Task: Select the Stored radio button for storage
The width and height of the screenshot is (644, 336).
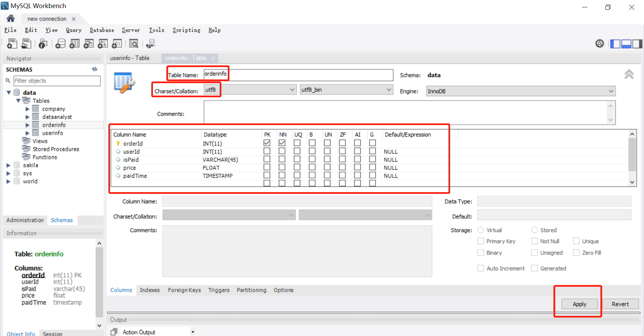Action: 534,230
